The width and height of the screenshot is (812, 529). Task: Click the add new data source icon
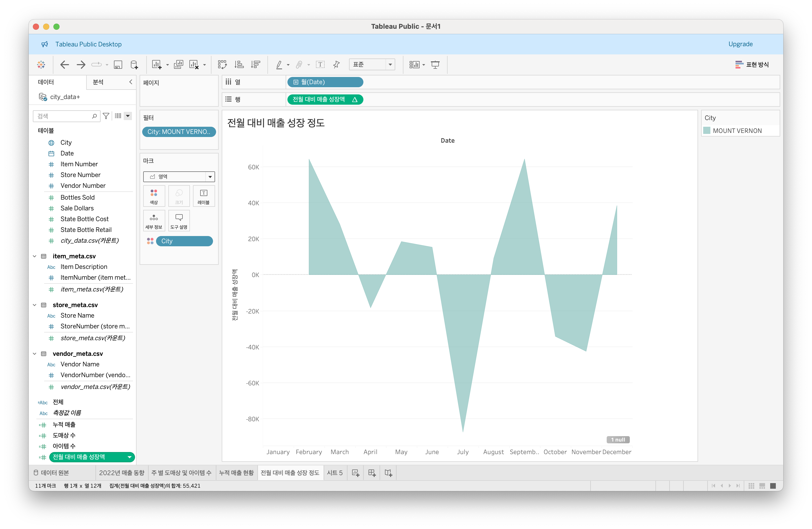[134, 64]
